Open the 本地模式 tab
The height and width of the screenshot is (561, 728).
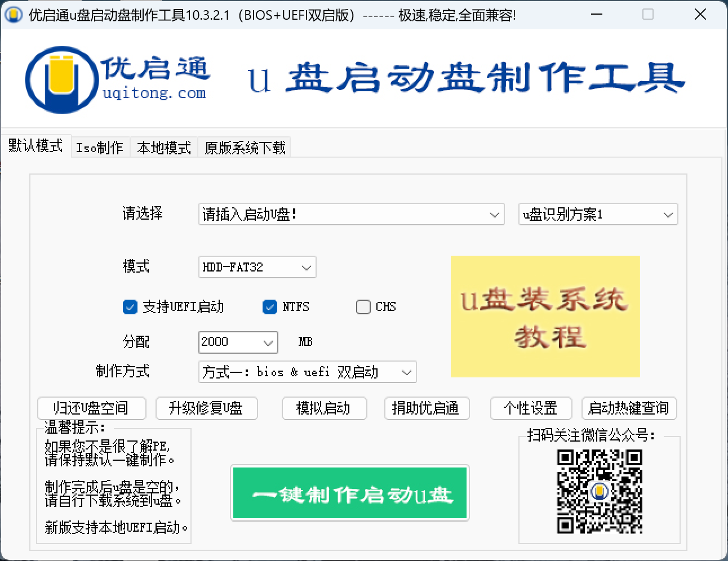pyautogui.click(x=163, y=147)
